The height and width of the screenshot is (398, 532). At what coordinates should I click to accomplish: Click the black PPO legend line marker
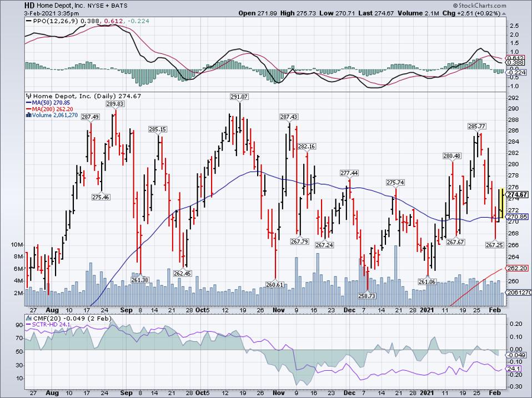[29, 21]
